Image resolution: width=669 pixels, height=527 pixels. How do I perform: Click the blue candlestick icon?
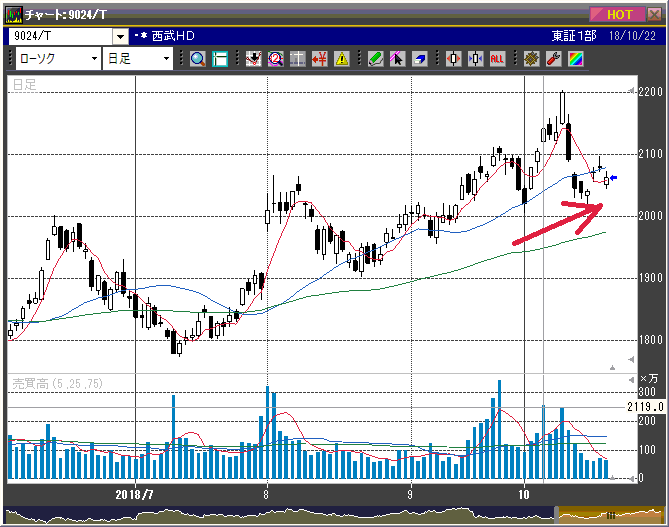click(x=475, y=59)
